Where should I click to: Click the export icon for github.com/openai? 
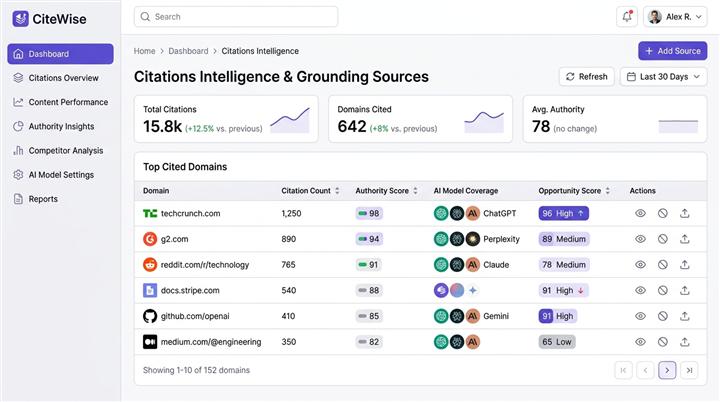pyautogui.click(x=685, y=316)
